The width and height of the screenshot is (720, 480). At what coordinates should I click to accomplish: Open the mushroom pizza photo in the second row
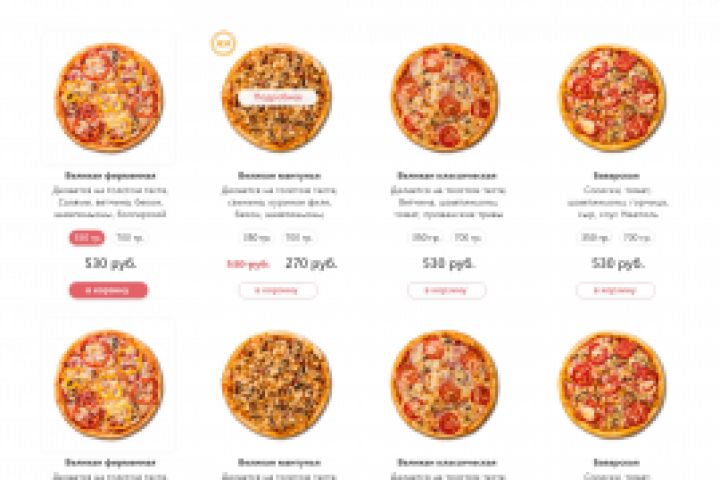(277, 384)
